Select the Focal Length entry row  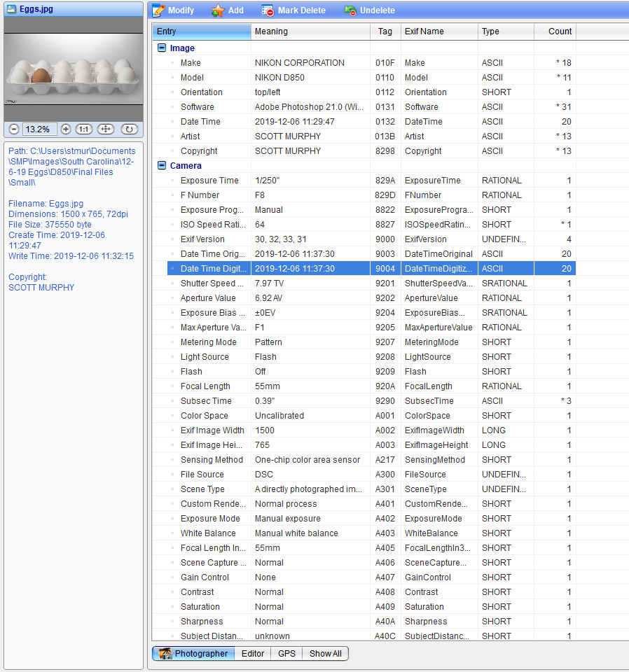click(205, 386)
